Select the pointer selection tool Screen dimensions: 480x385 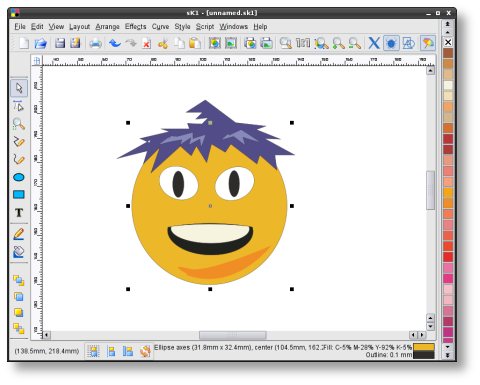[x=19, y=88]
